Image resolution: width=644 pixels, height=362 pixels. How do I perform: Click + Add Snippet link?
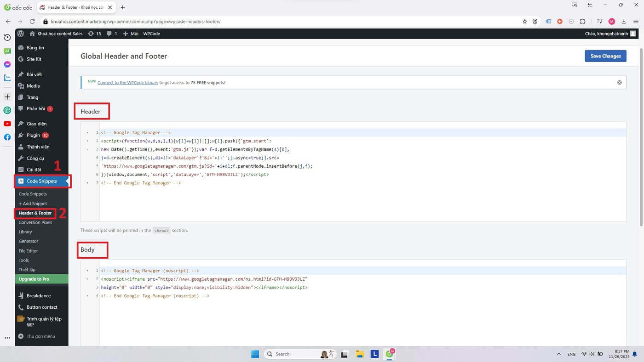(x=33, y=204)
